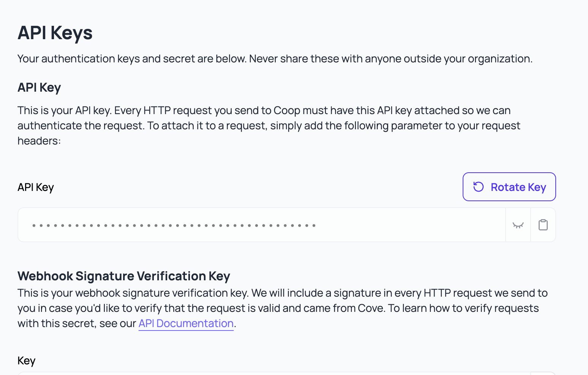
Task: Click the circular arrow icon inside Rotate Key
Action: coord(478,187)
